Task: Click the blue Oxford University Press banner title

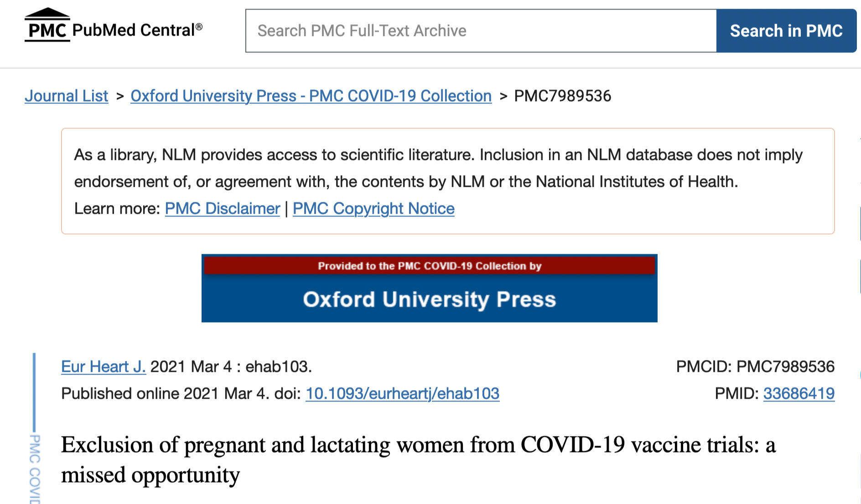Action: tap(429, 299)
